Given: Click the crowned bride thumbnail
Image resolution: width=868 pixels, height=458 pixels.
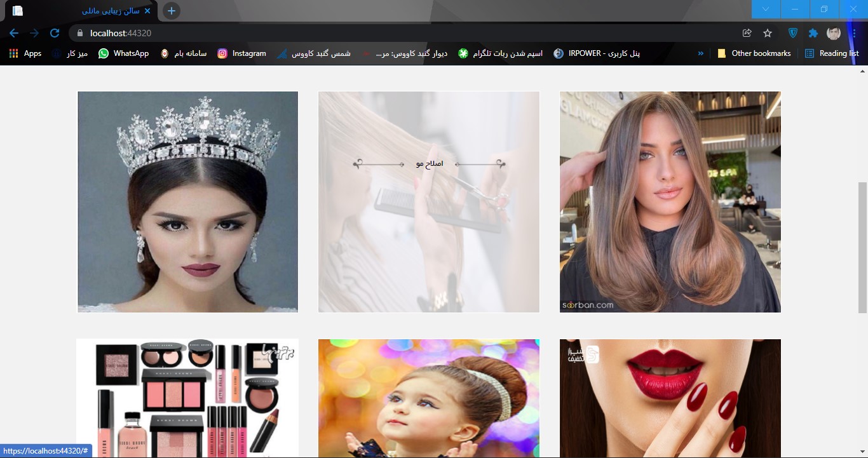Looking at the screenshot, I should 187,202.
